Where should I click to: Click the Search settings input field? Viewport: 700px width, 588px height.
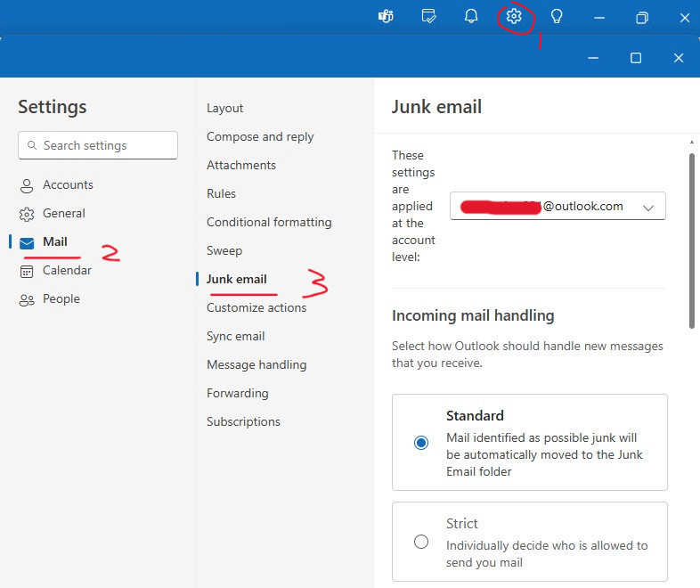[x=98, y=145]
